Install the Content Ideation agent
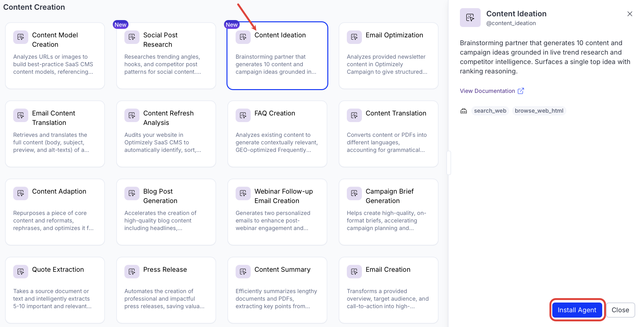The width and height of the screenshot is (644, 327). 577,310
